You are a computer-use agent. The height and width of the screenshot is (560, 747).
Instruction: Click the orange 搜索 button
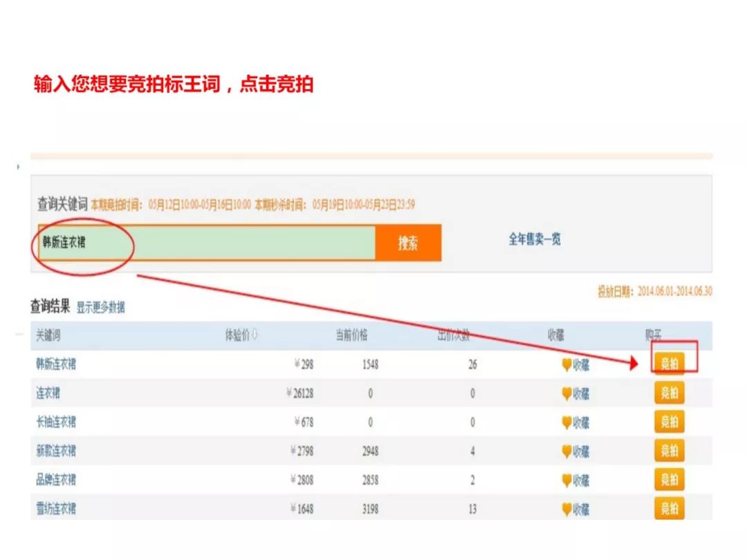[408, 243]
